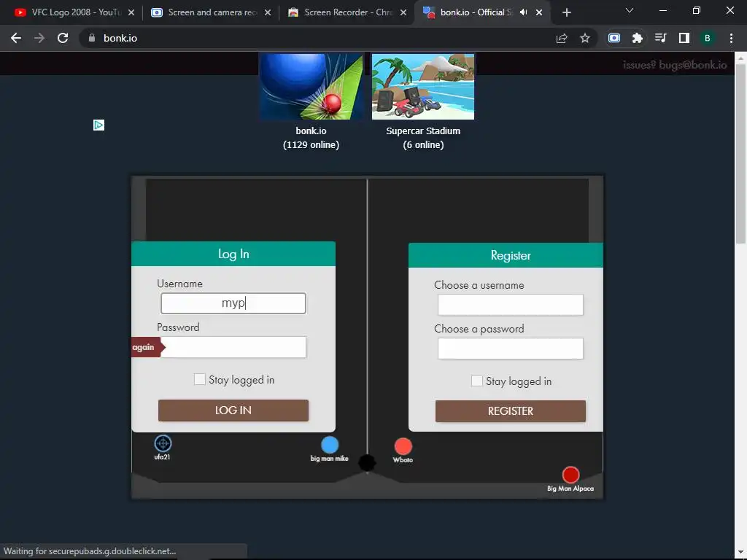
Task: Click the REGISTER button
Action: pyautogui.click(x=510, y=411)
